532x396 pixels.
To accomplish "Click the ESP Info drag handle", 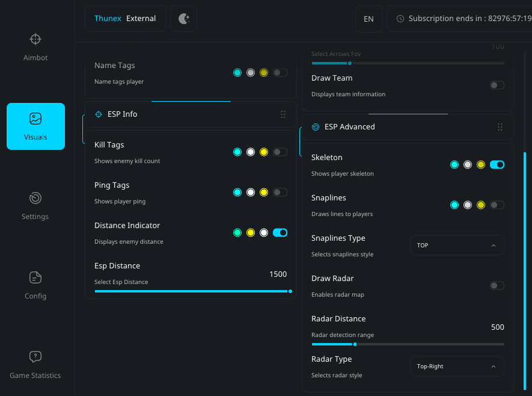I will point(283,114).
